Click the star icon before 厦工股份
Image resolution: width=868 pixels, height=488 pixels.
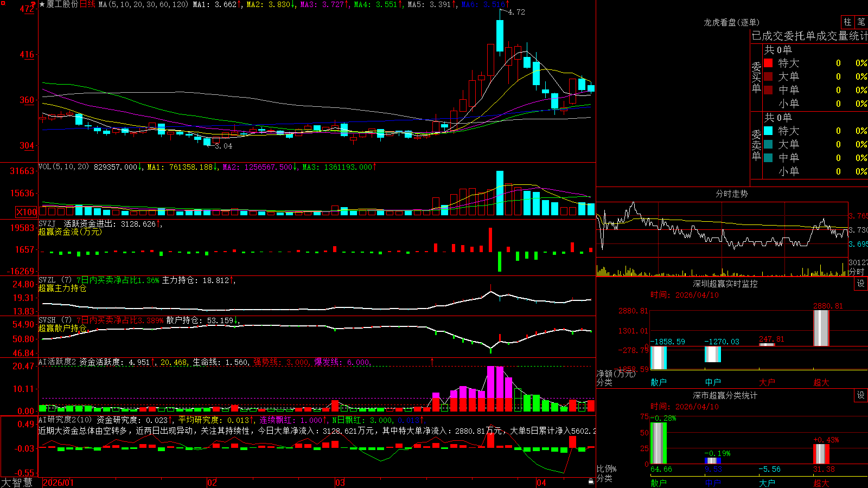coord(42,4)
